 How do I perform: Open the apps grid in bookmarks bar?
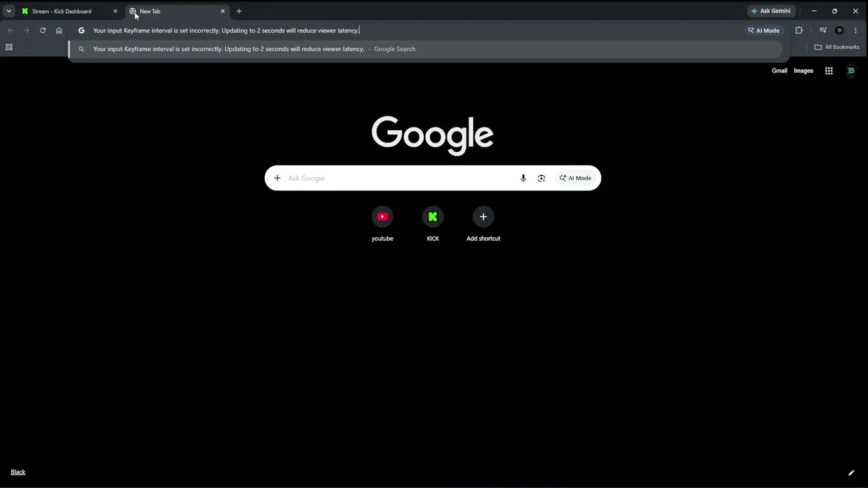tap(9, 47)
